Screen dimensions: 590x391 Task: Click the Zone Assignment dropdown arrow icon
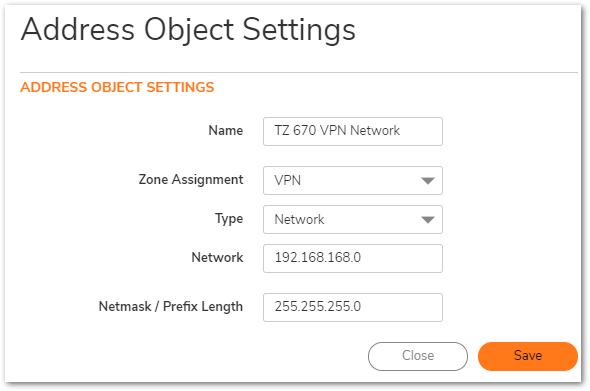(427, 181)
